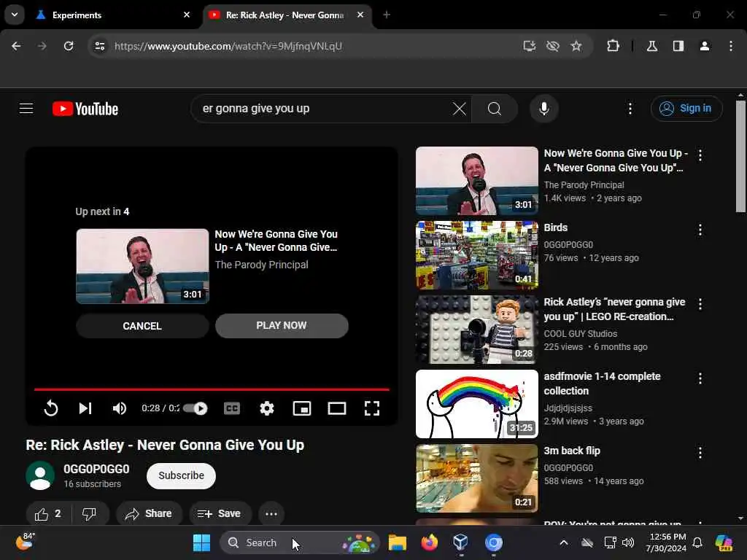
Task: Open options menu for Now We're Gonna Give You Up
Action: pos(700,155)
